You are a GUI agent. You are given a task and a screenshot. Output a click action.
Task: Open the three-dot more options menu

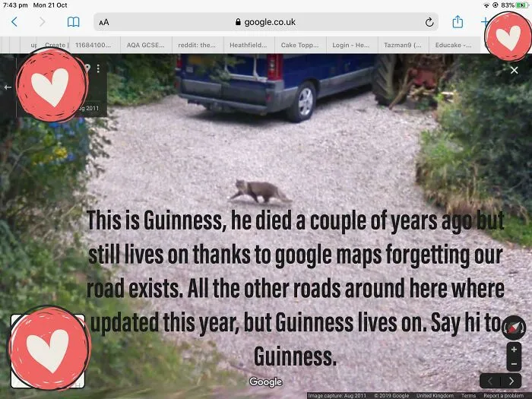click(98, 68)
